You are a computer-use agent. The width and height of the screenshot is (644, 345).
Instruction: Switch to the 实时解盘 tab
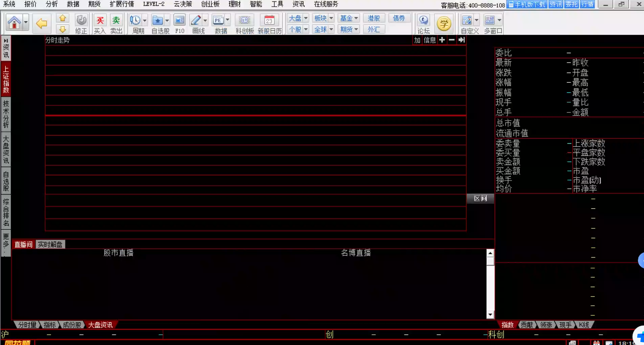click(50, 245)
